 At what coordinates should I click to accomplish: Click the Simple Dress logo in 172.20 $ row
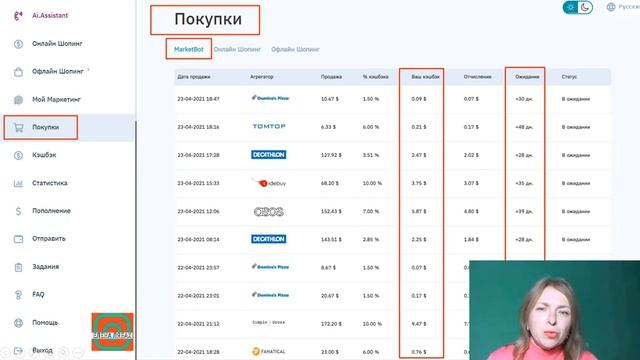click(268, 322)
